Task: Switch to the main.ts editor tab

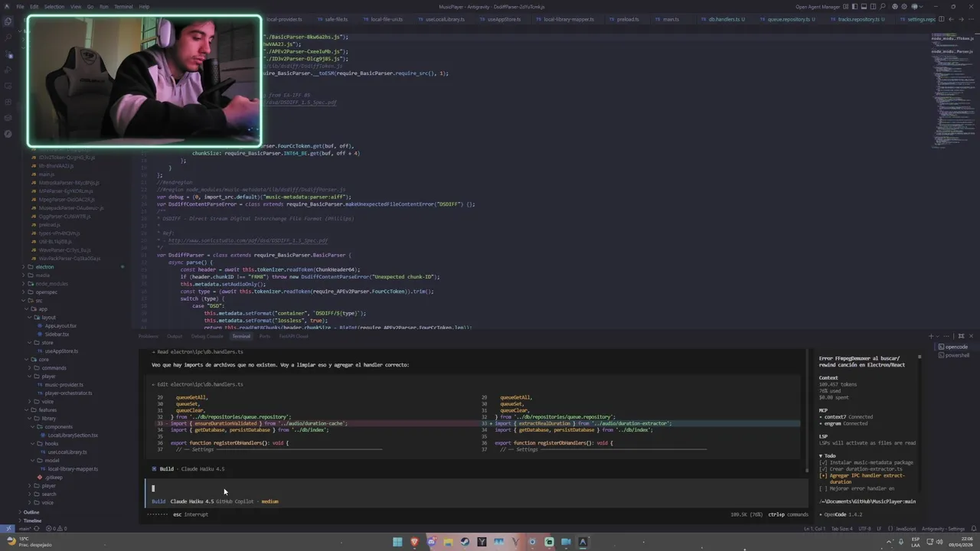Action: [x=671, y=19]
